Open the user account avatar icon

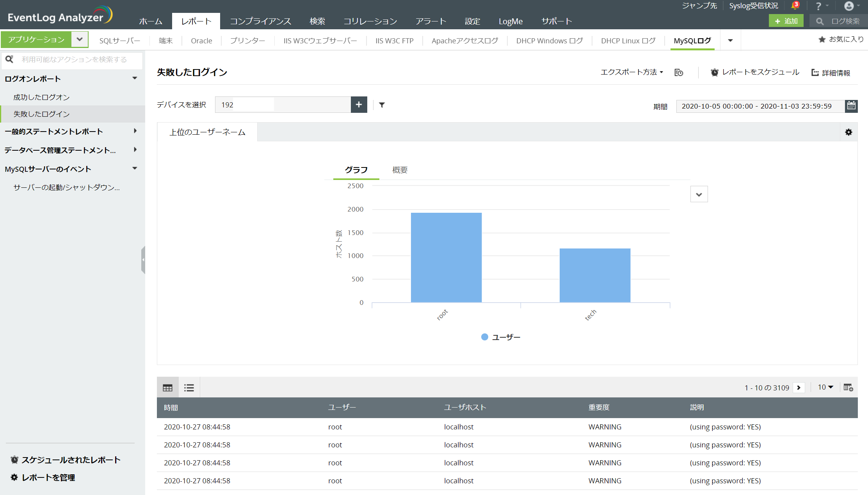point(848,6)
